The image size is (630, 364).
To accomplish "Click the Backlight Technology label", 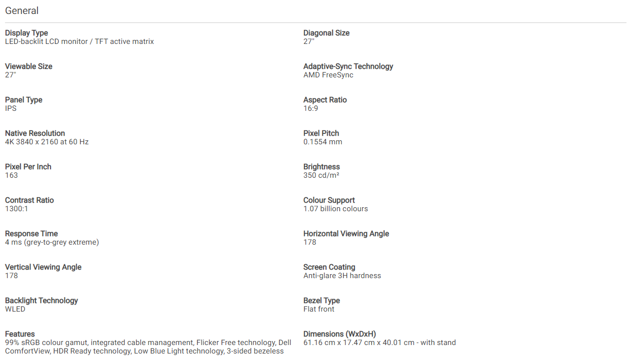I will tap(41, 301).
